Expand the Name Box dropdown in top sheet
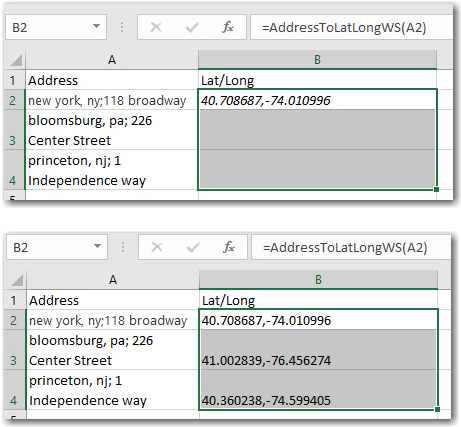Viewport: 461px width, 427px height. [96, 26]
